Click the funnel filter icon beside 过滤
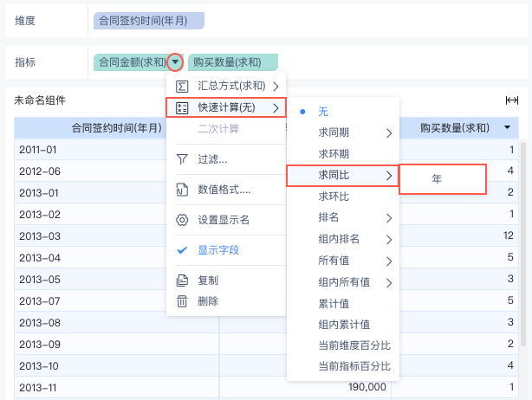This screenshot has height=400, width=532. click(x=182, y=159)
